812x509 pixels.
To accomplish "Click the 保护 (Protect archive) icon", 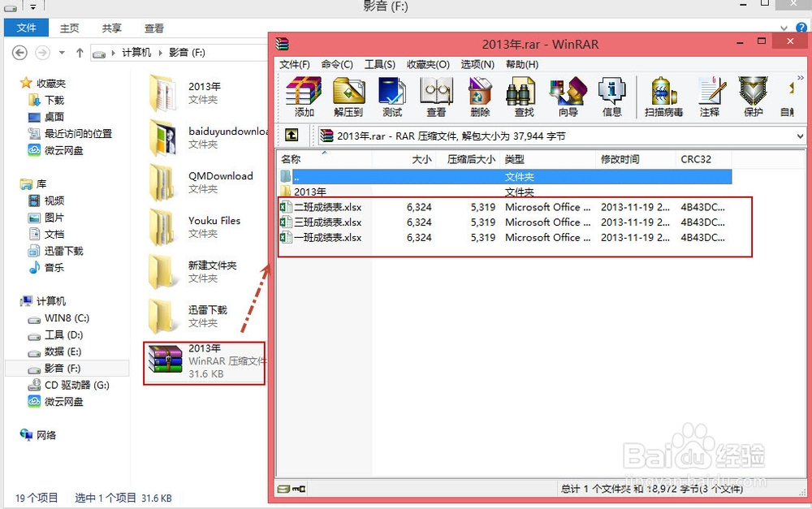I will pos(753,95).
